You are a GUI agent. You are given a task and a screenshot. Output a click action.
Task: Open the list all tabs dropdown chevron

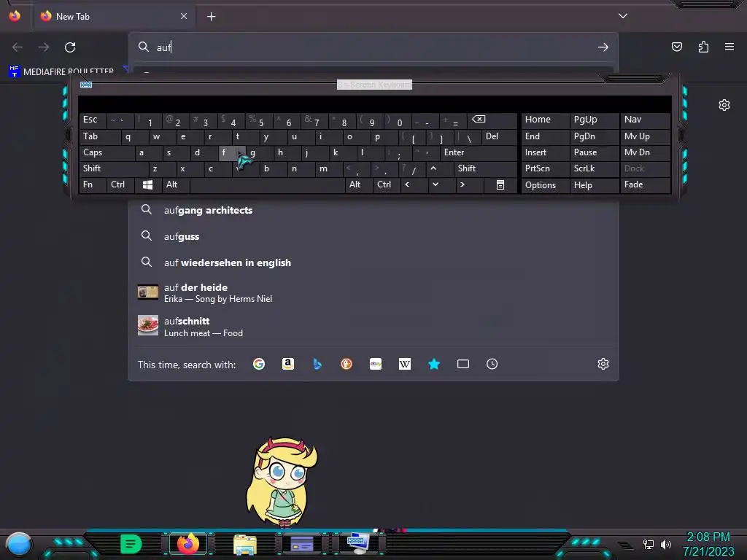(623, 16)
